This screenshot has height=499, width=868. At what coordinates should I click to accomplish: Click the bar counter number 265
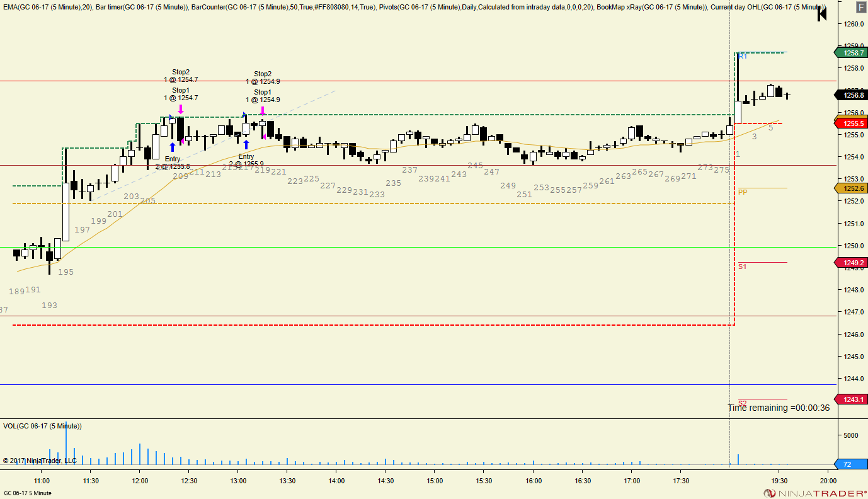[639, 172]
